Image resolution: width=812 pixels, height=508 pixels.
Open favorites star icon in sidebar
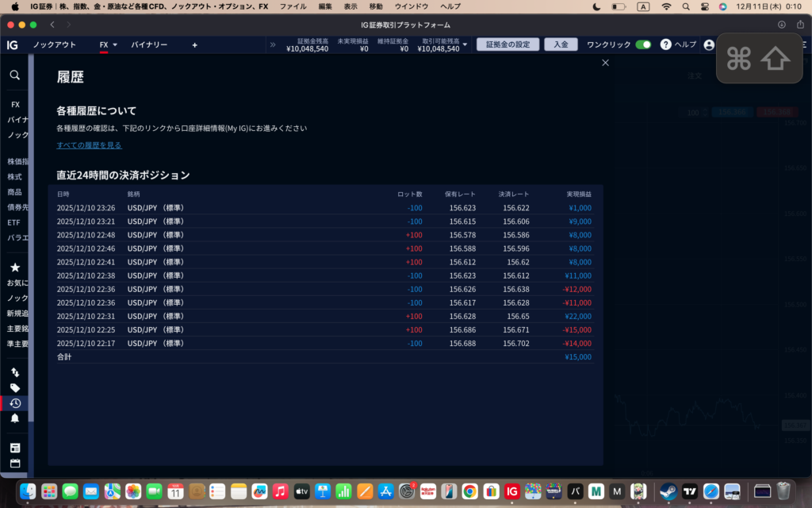[14, 267]
